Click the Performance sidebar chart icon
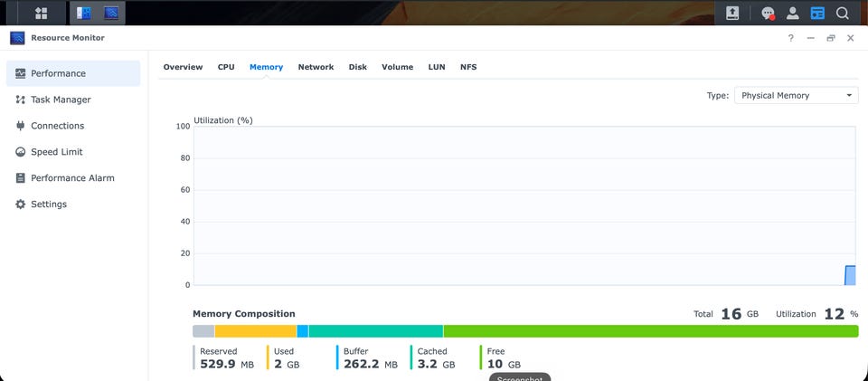Image resolution: width=868 pixels, height=381 pixels. (21, 73)
